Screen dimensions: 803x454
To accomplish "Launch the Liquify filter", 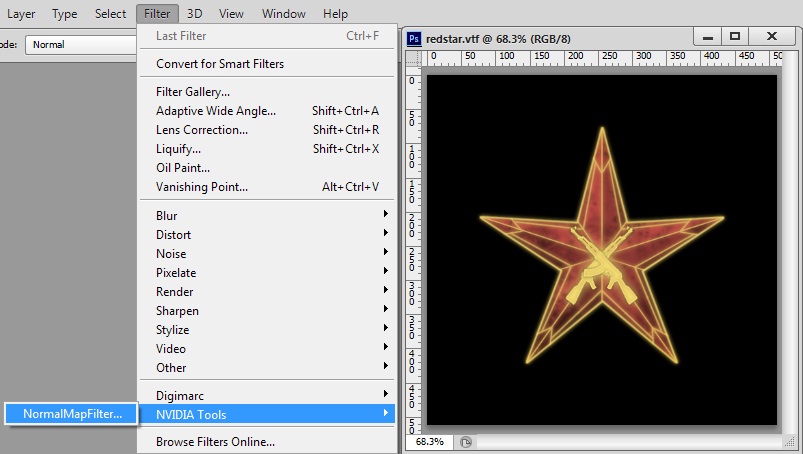I will pyautogui.click(x=267, y=148).
